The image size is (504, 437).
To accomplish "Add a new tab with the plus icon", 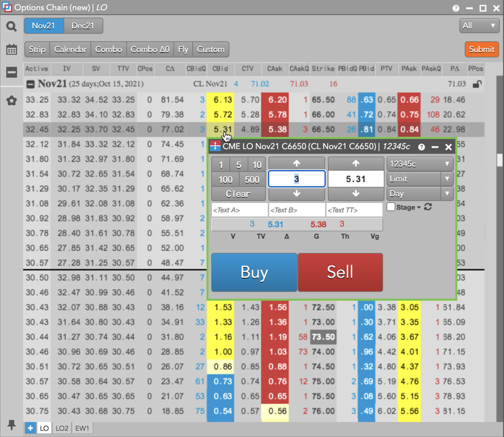I will [x=30, y=428].
